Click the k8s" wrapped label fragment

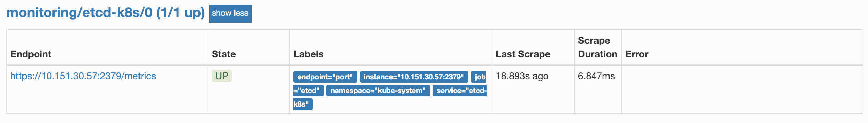(303, 104)
